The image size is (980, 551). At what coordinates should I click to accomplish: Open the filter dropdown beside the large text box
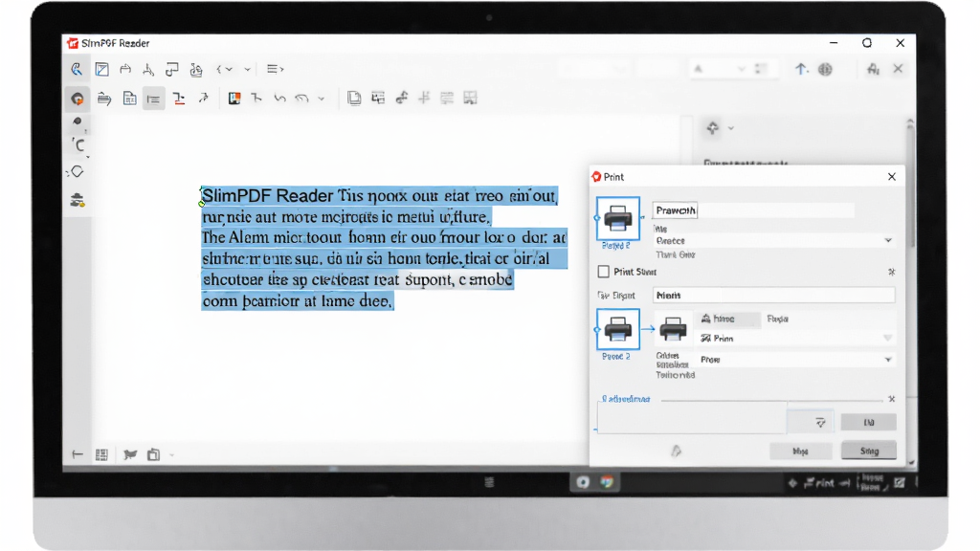811,422
